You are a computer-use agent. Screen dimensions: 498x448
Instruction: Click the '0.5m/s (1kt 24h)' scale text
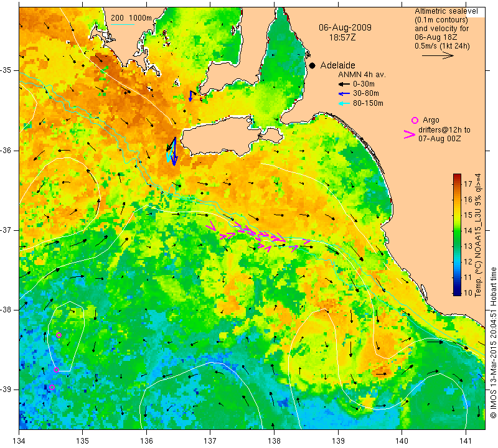[x=442, y=45]
